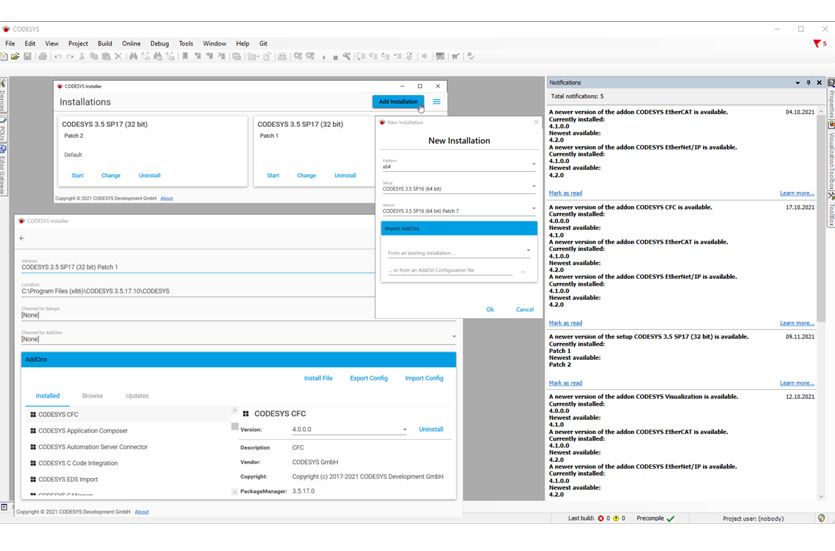
Task: Click Uninstall next to CODESYS CFC version
Action: click(x=431, y=430)
